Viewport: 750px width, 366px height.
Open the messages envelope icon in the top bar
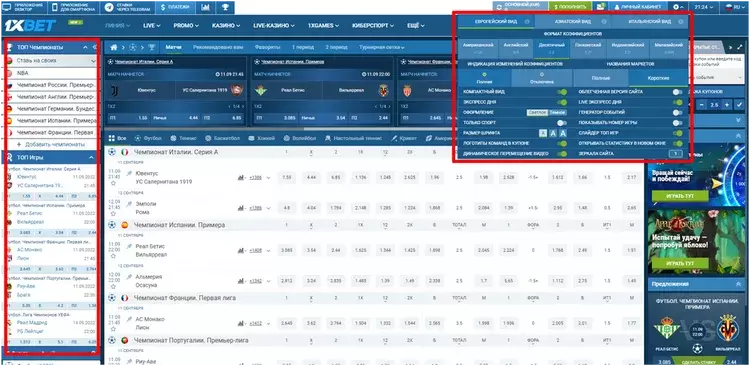tap(600, 7)
